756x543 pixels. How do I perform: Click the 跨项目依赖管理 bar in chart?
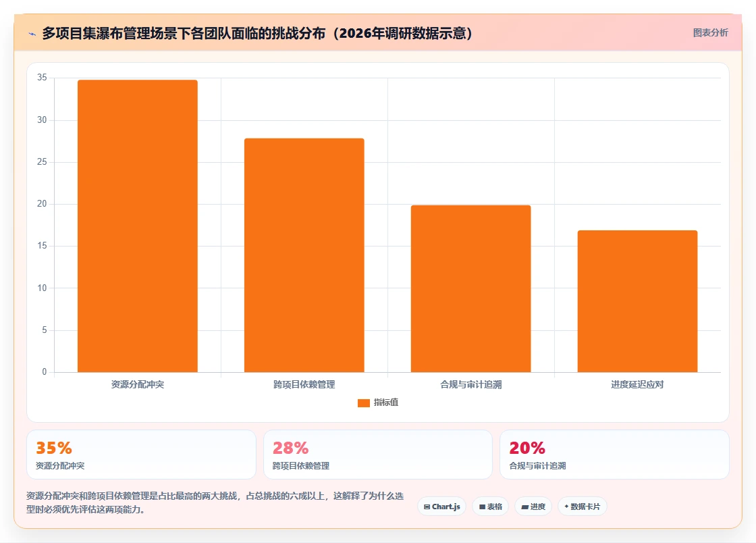304,255
